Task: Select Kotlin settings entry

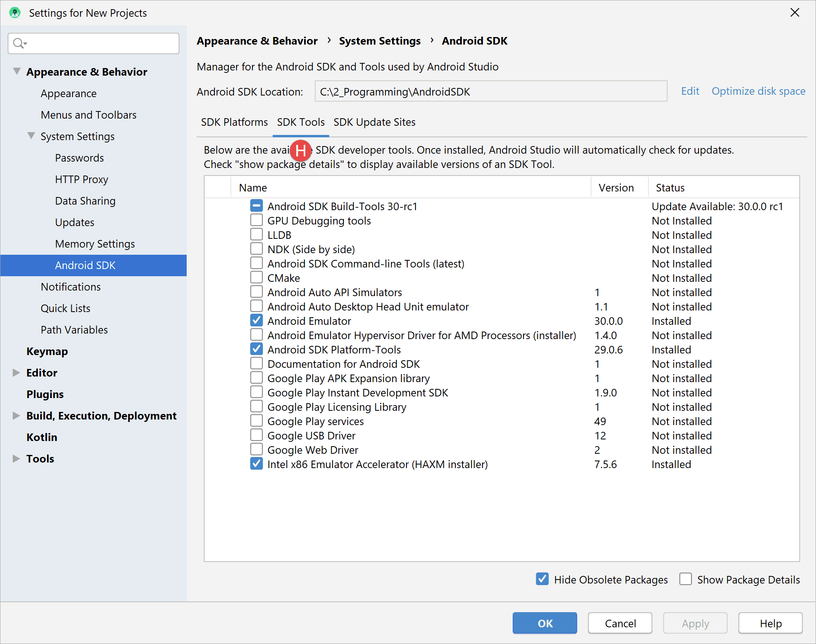Action: (x=42, y=437)
